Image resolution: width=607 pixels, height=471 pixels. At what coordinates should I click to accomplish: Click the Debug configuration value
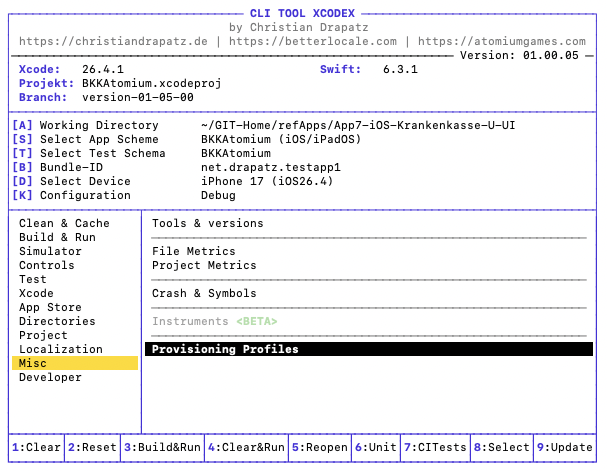pos(218,195)
